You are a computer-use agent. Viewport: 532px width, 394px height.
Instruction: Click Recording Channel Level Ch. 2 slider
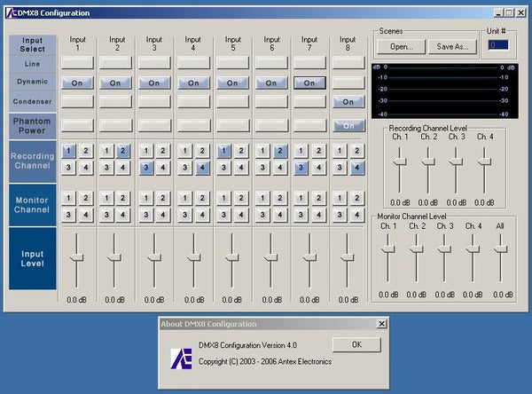[428, 162]
